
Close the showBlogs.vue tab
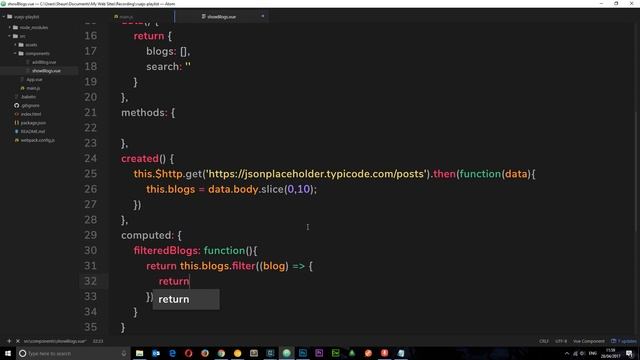click(x=262, y=16)
